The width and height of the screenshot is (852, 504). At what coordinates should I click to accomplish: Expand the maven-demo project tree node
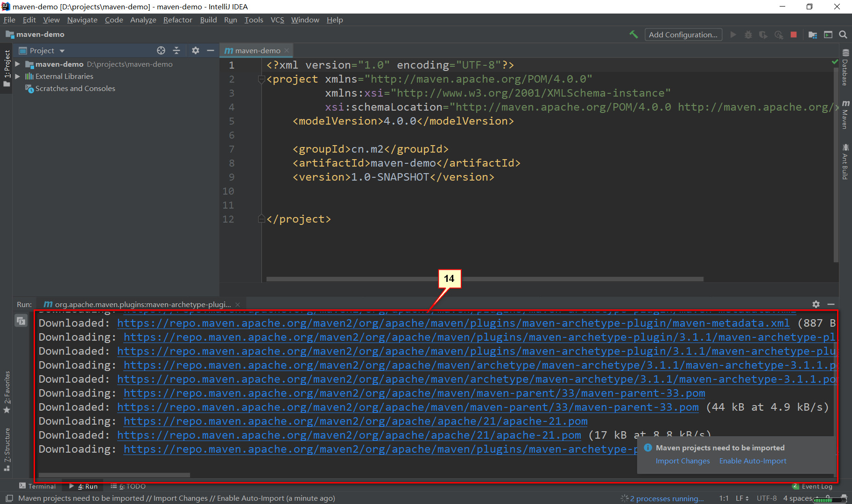click(18, 64)
